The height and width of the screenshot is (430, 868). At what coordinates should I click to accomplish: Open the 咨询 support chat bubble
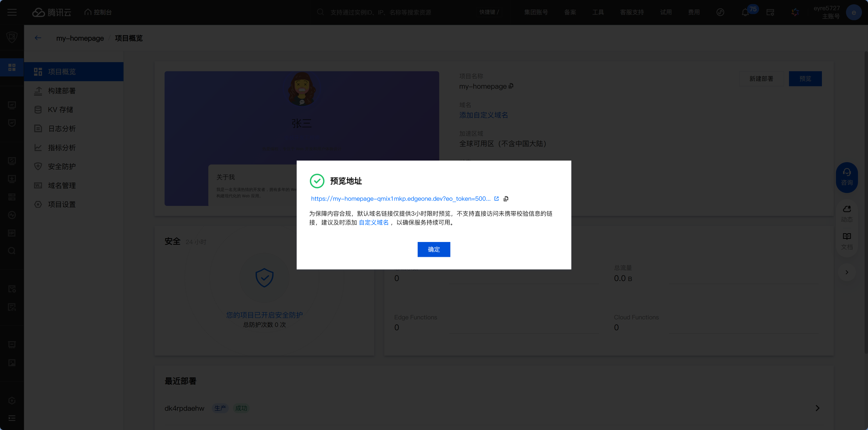(x=846, y=177)
